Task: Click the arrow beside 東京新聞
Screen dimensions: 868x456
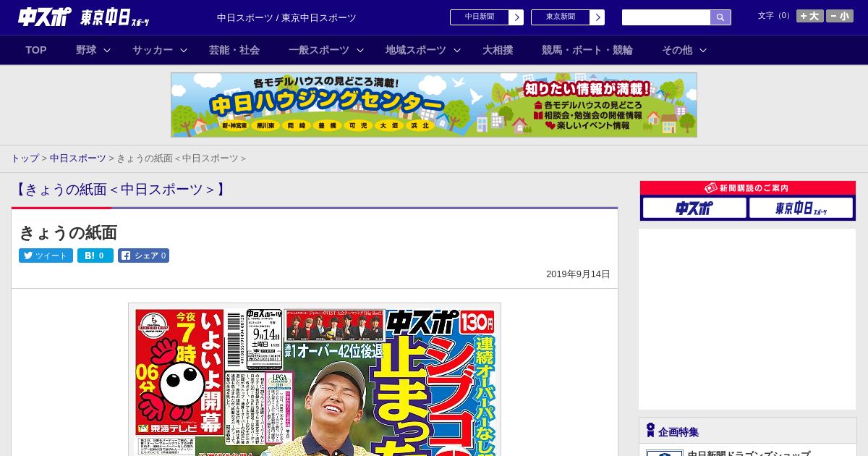Action: (x=597, y=17)
